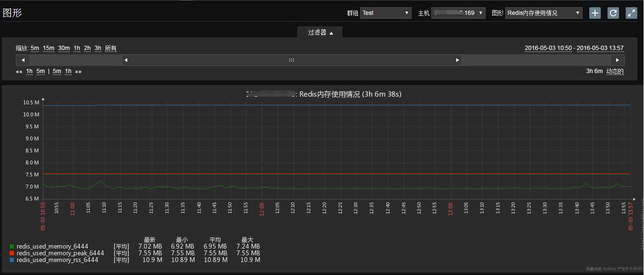Set zoom to 5m

point(35,48)
